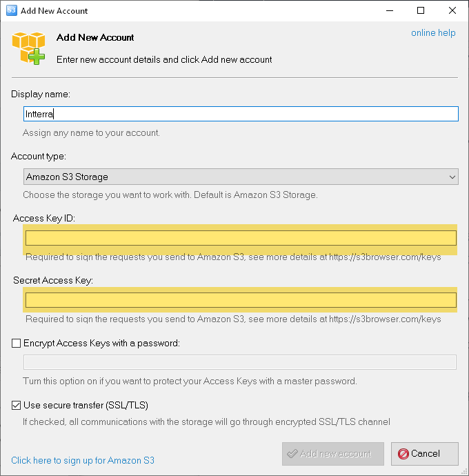Click the master password input field

pyautogui.click(x=240, y=362)
